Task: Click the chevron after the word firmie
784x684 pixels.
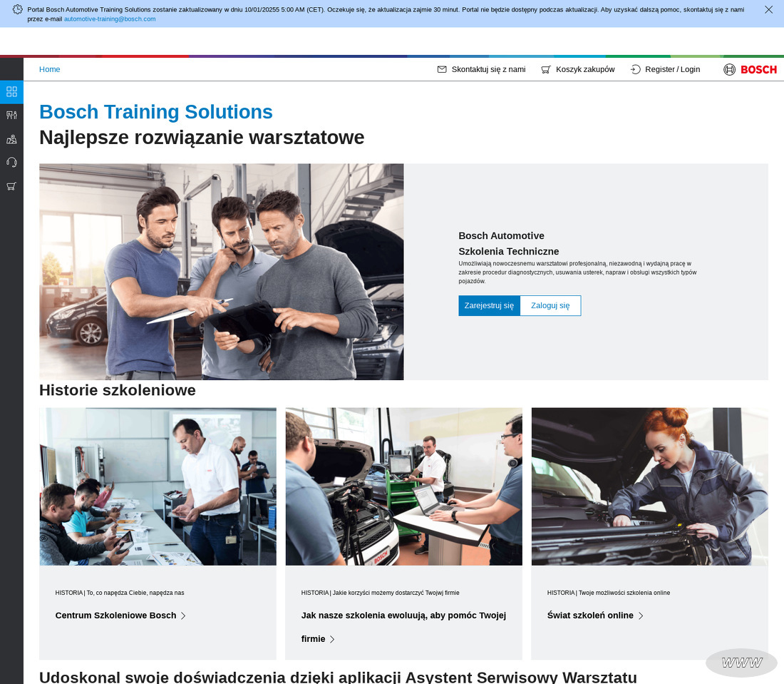Action: (332, 640)
